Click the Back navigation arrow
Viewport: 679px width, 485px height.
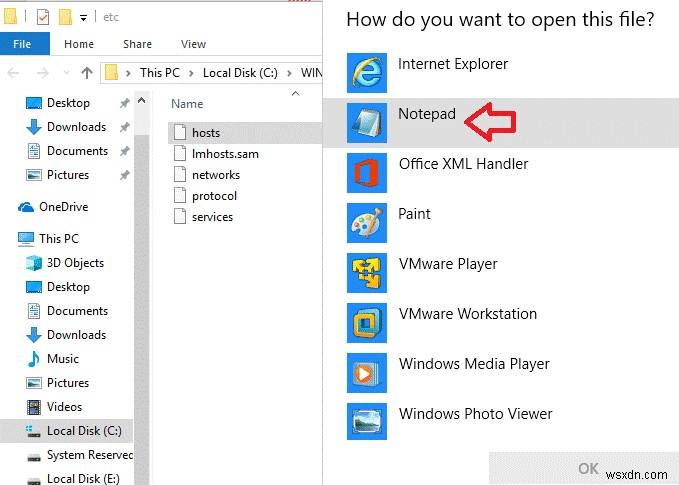tap(13, 73)
